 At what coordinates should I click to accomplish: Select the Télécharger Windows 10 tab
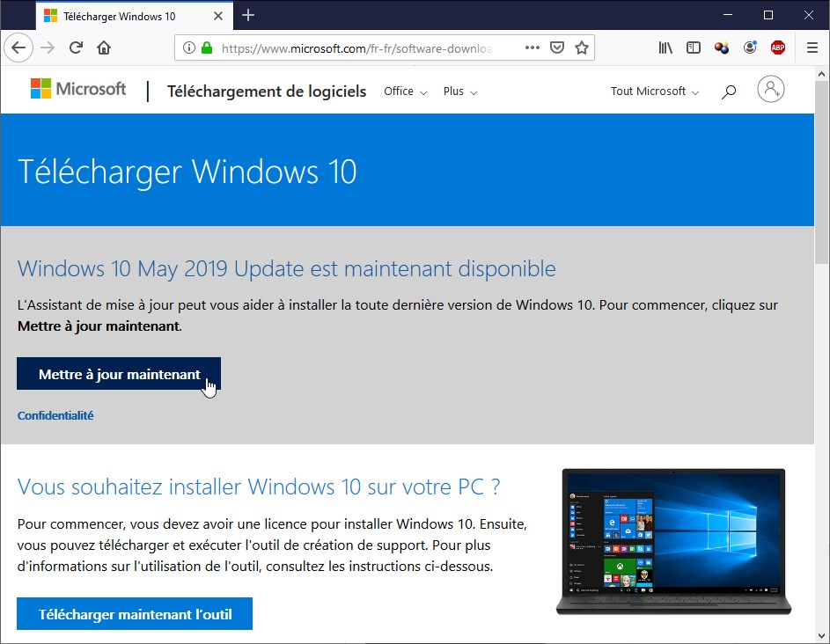click(135, 16)
